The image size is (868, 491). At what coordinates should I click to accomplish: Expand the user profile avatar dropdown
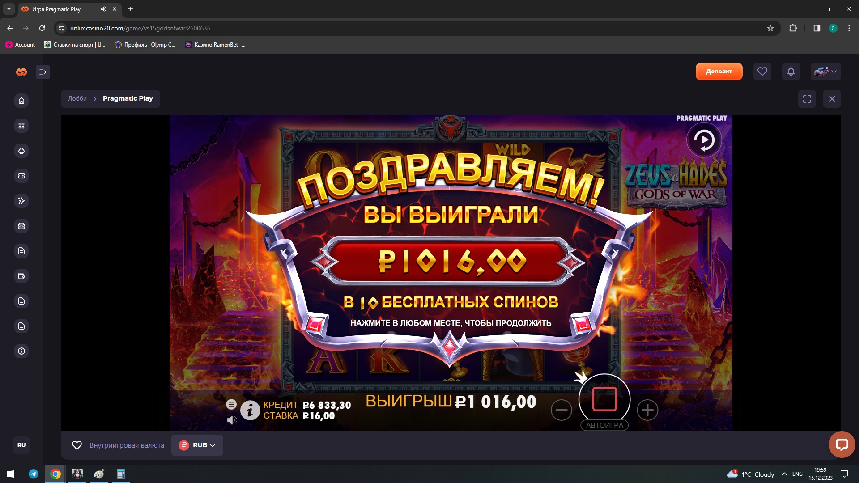coord(825,72)
